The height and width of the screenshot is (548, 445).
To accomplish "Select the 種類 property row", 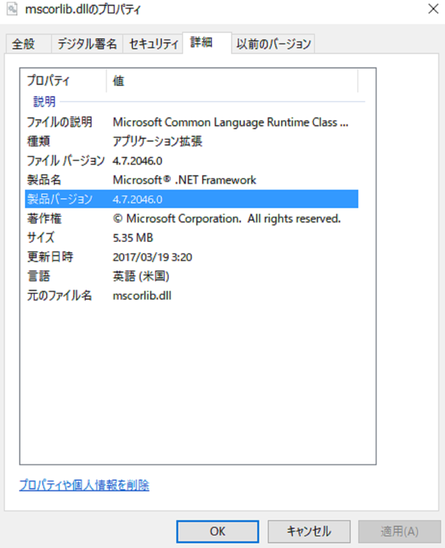I will [x=192, y=142].
